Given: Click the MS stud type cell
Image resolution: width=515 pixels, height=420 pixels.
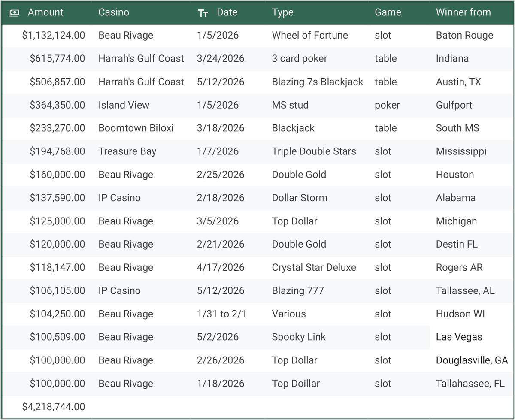Looking at the screenshot, I should (290, 105).
